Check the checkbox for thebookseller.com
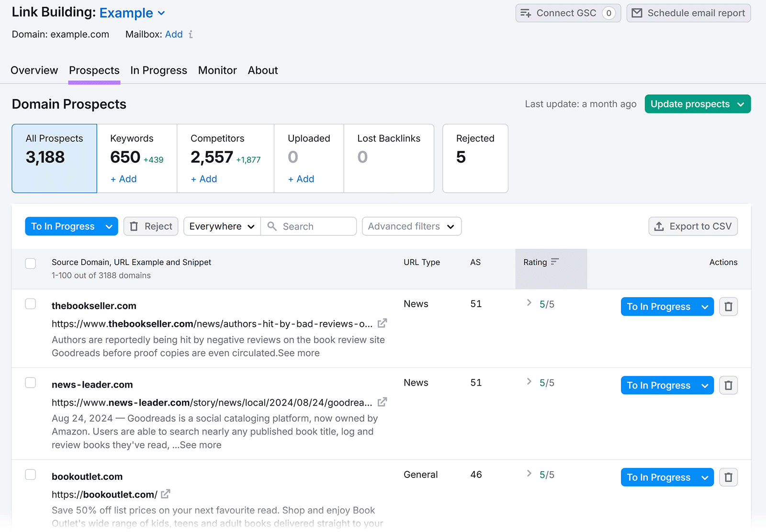This screenshot has height=532, width=766. pyautogui.click(x=30, y=303)
